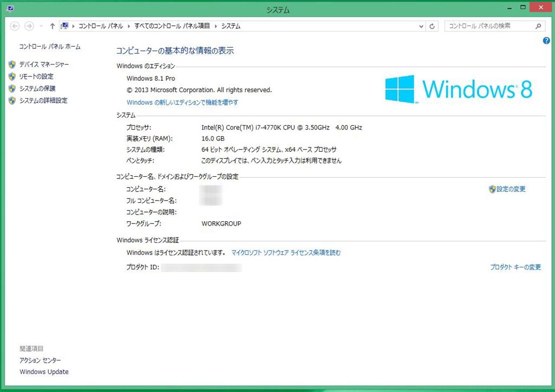Click the magnifier icon in the search box
555x392 pixels.
[x=538, y=26]
